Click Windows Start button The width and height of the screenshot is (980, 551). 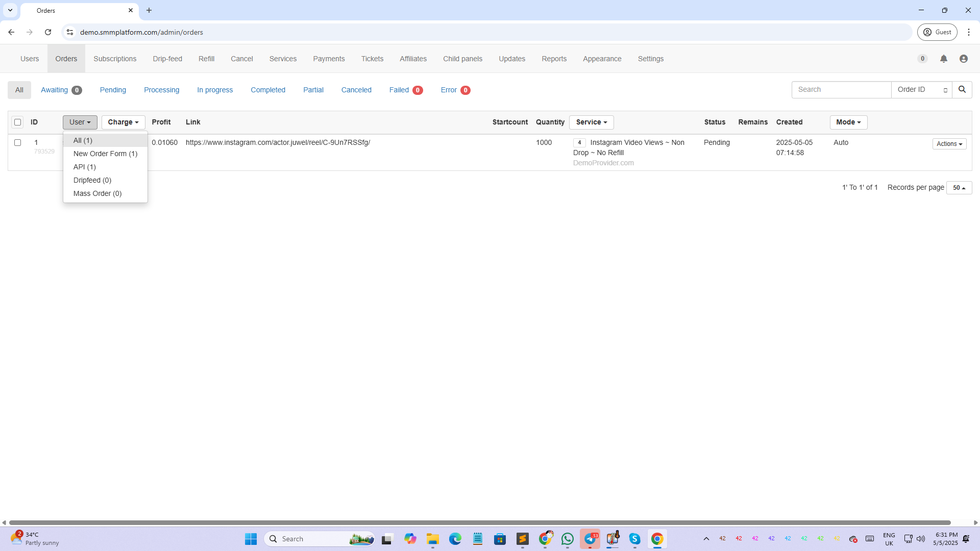pos(251,539)
